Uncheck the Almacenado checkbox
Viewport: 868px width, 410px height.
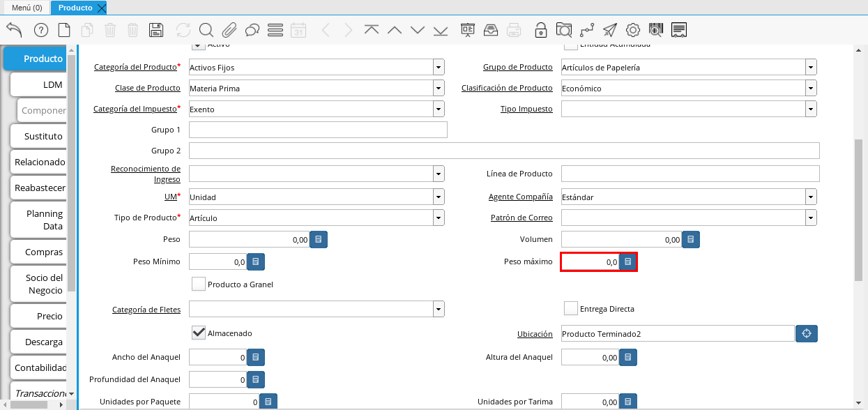tap(199, 333)
